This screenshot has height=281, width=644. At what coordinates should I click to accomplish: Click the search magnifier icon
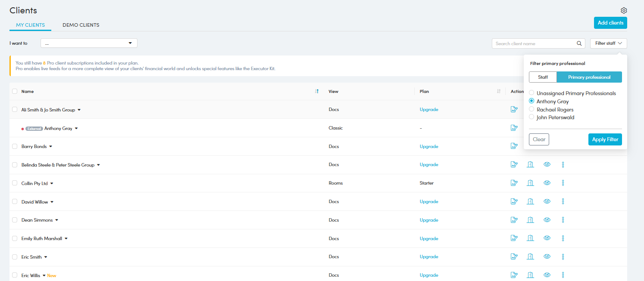click(579, 43)
